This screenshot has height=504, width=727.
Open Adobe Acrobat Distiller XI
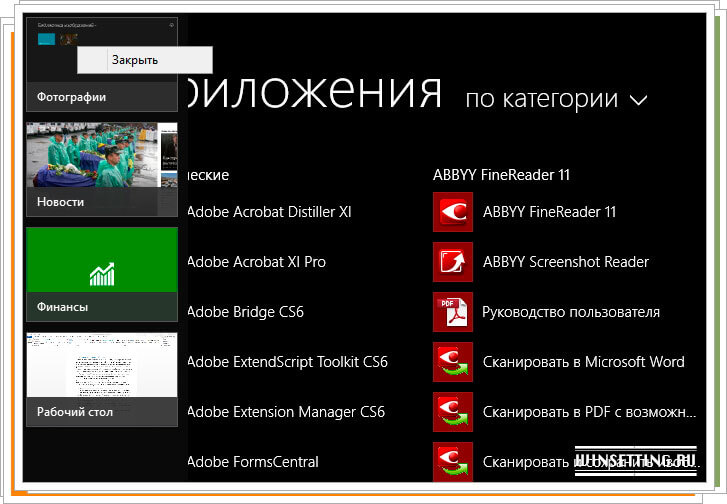tap(269, 212)
